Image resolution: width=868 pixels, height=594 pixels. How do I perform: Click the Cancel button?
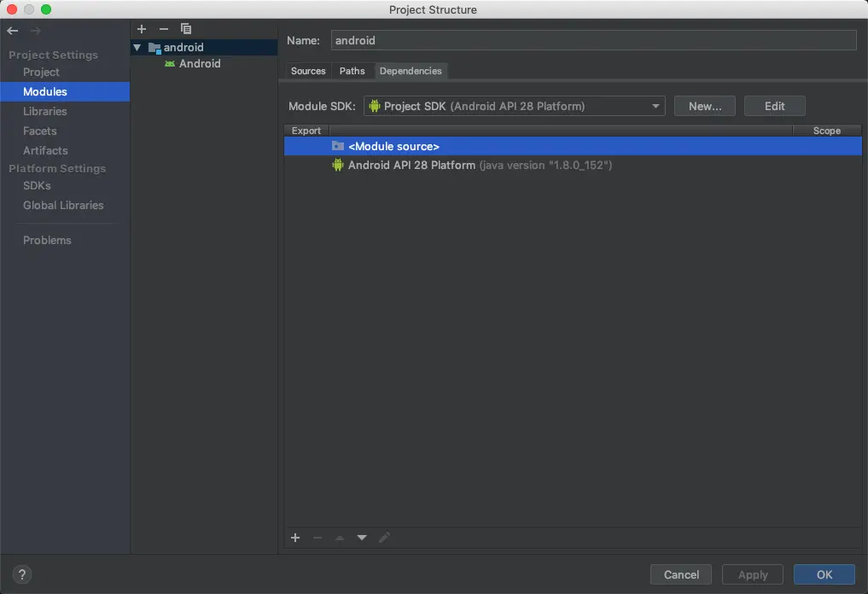point(681,574)
